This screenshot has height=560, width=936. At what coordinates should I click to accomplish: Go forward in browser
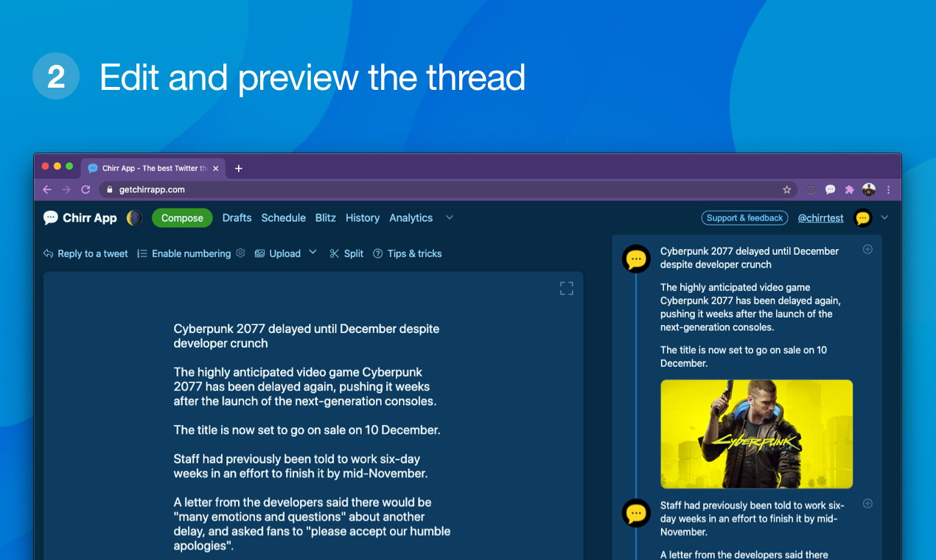(x=66, y=189)
